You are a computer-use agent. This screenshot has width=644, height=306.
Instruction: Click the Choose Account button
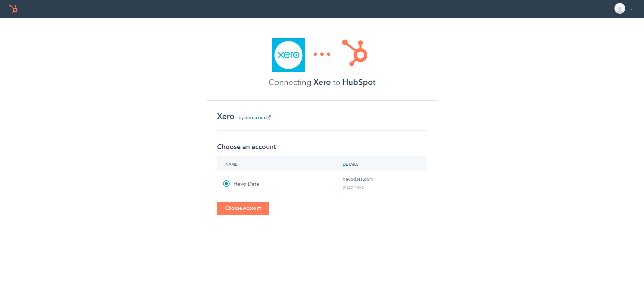click(243, 208)
